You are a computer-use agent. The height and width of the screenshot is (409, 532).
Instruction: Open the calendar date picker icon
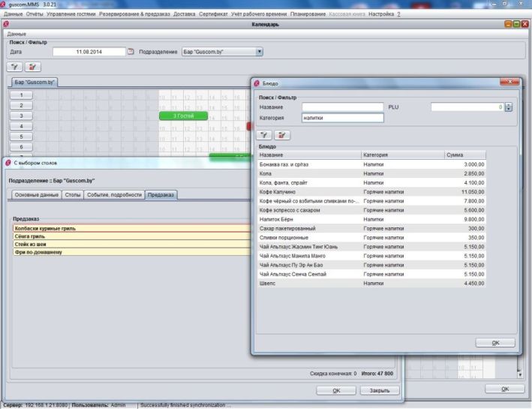(x=130, y=52)
